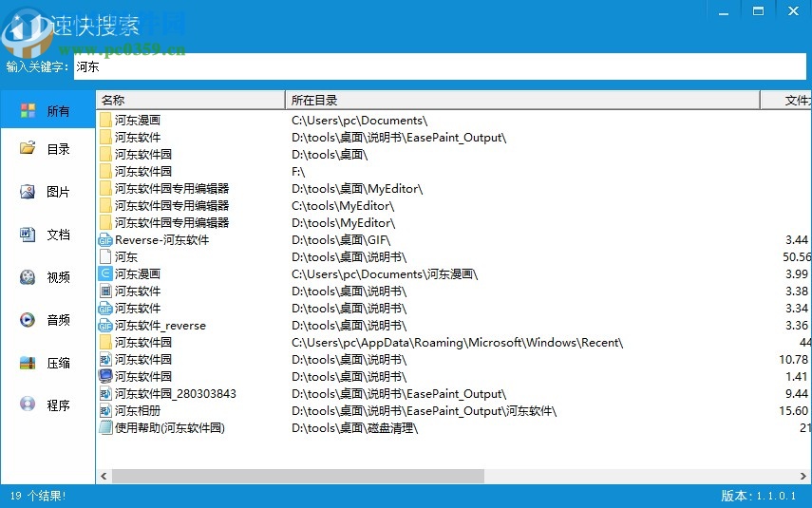
Task: Click path D:\tools\桌面\GIF\
Action: 341,240
